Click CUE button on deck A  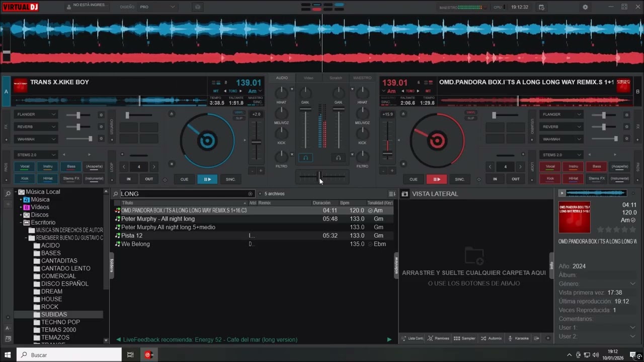pyautogui.click(x=184, y=179)
